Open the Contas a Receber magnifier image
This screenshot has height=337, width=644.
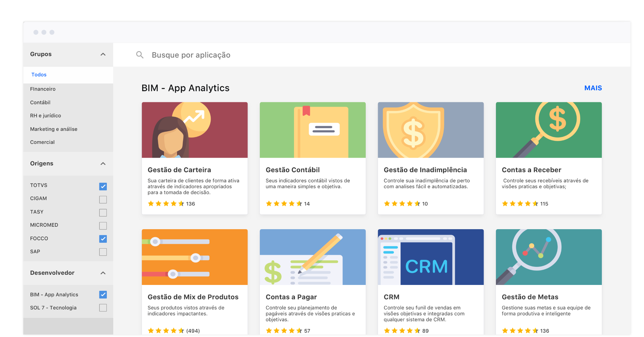point(549,130)
